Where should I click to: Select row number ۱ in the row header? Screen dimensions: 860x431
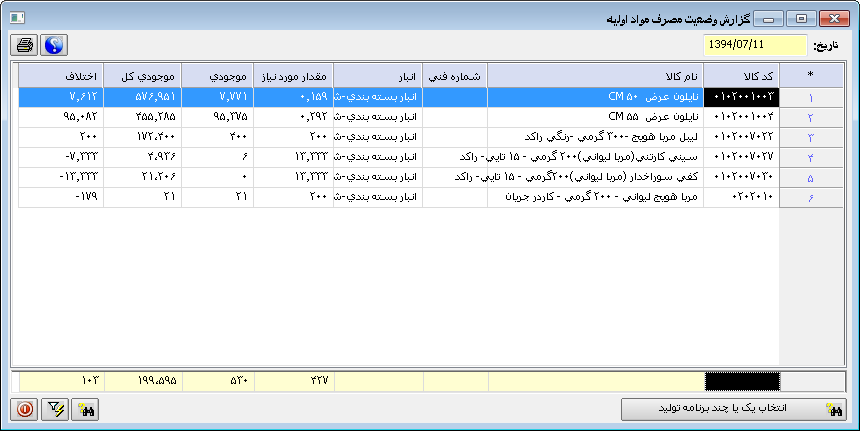point(811,98)
